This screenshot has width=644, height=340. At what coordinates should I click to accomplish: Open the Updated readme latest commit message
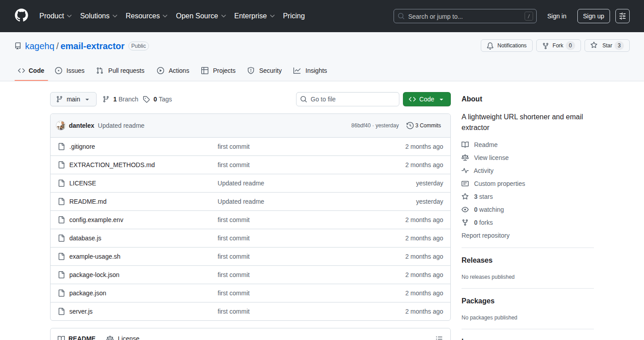click(x=121, y=126)
